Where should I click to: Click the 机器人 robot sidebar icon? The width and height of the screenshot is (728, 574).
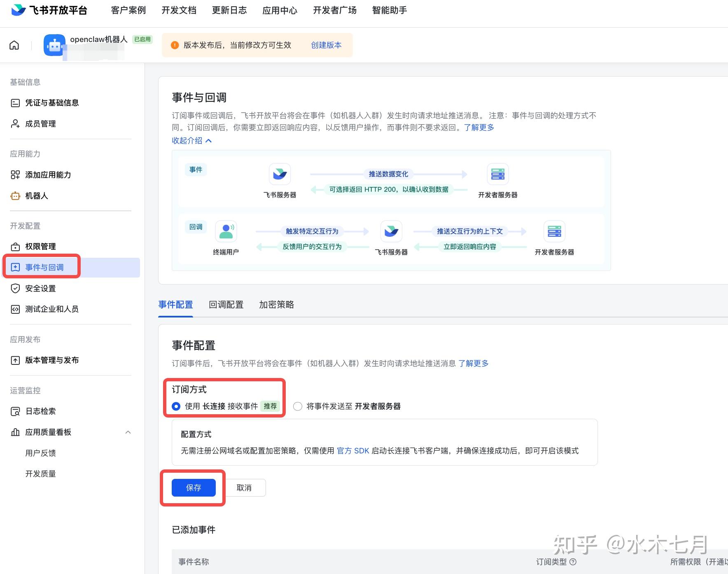15,196
